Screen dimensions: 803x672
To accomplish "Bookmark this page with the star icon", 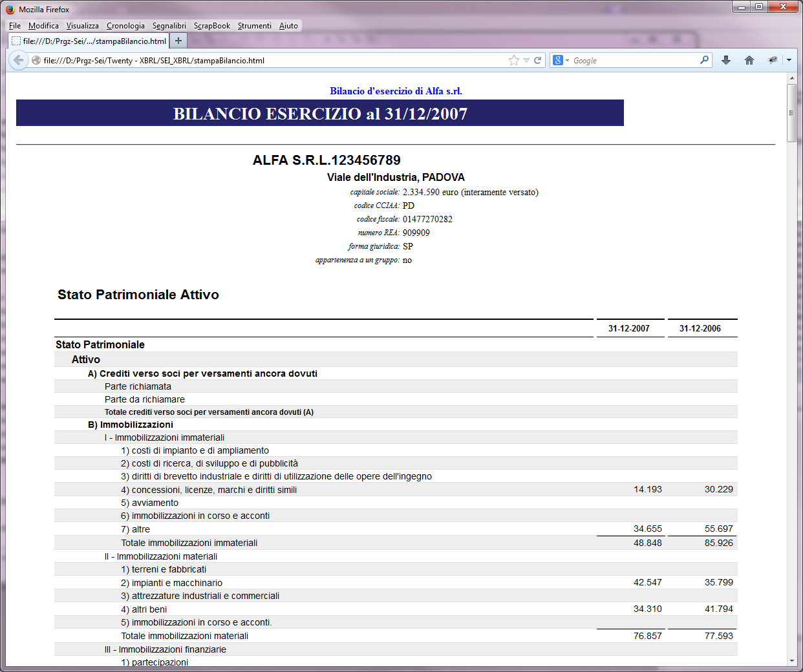I will coord(514,60).
